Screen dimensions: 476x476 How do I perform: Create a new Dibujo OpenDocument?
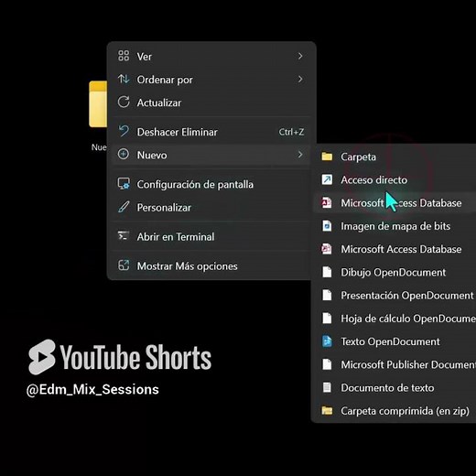pos(395,272)
